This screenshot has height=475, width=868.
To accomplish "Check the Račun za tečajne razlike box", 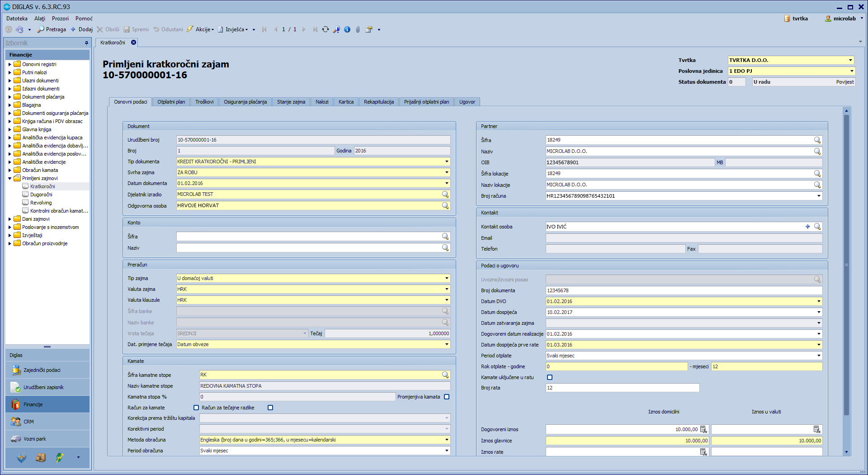I will [270, 408].
